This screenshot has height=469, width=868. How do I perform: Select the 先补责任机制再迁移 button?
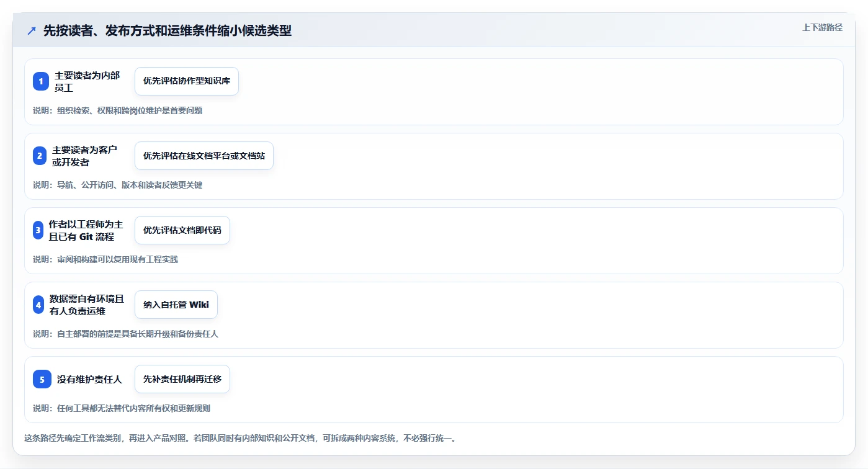tap(182, 379)
